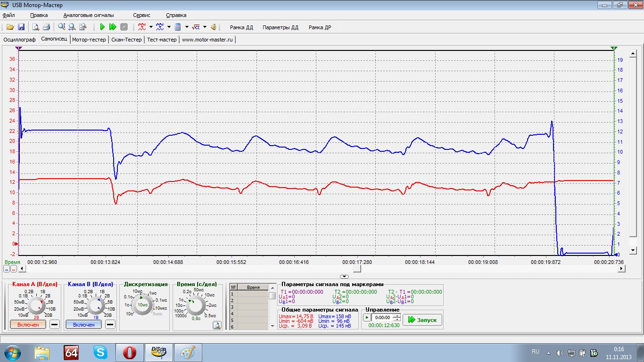Start playback with the green single-arrow icon
The width and height of the screenshot is (644, 362).
pyautogui.click(x=102, y=27)
